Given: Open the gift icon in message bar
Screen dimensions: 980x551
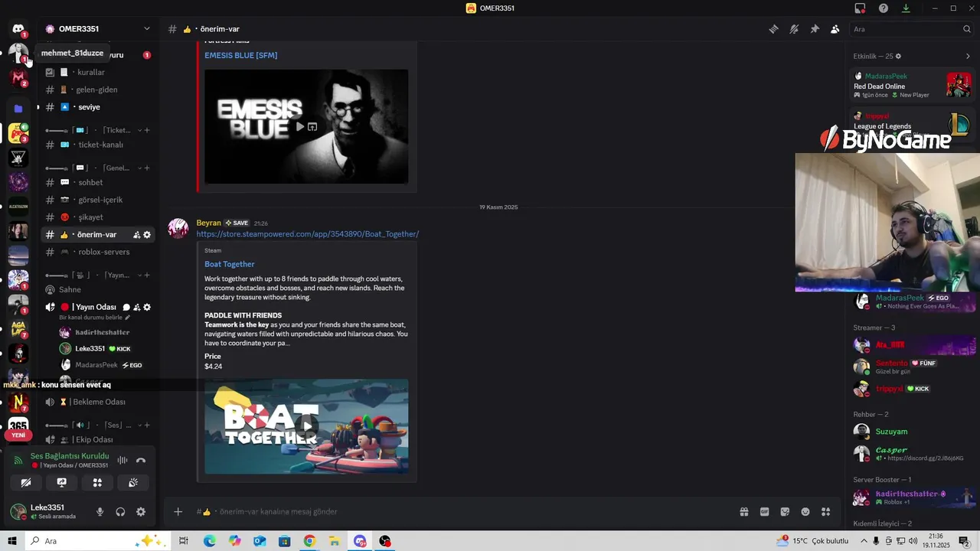Looking at the screenshot, I should (743, 512).
